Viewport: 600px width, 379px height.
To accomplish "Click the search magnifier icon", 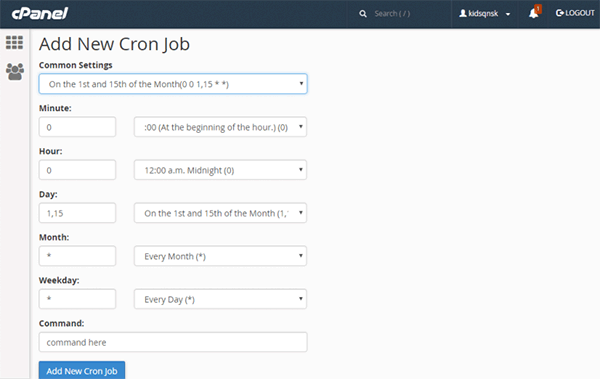I will click(363, 14).
